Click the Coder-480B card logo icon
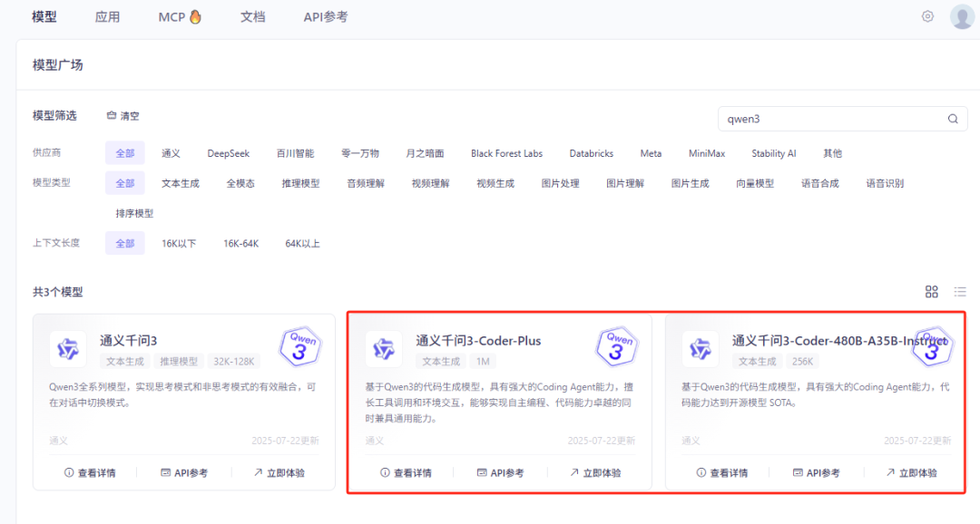Viewport: 980px width, 524px height. click(700, 349)
